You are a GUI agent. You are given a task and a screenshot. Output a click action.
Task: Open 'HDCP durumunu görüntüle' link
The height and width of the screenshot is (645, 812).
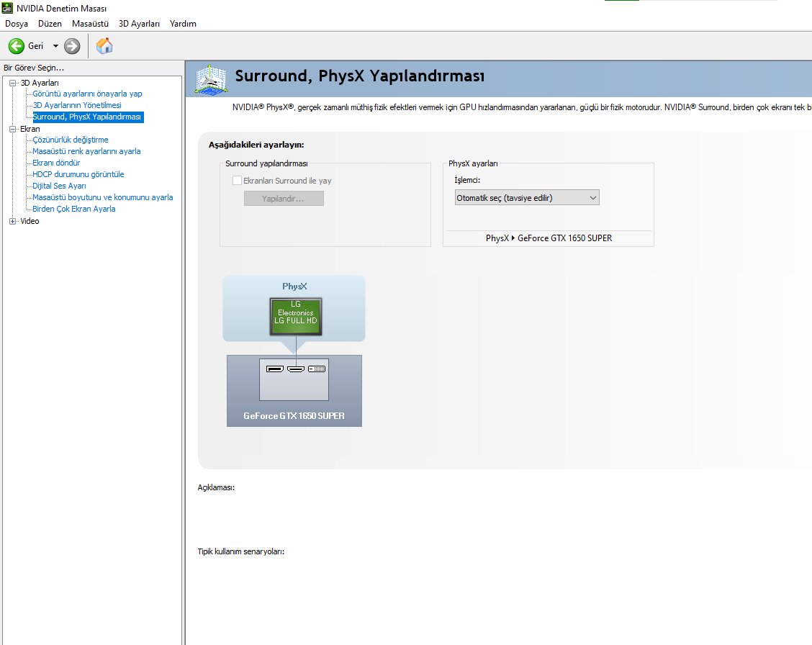tap(78, 174)
